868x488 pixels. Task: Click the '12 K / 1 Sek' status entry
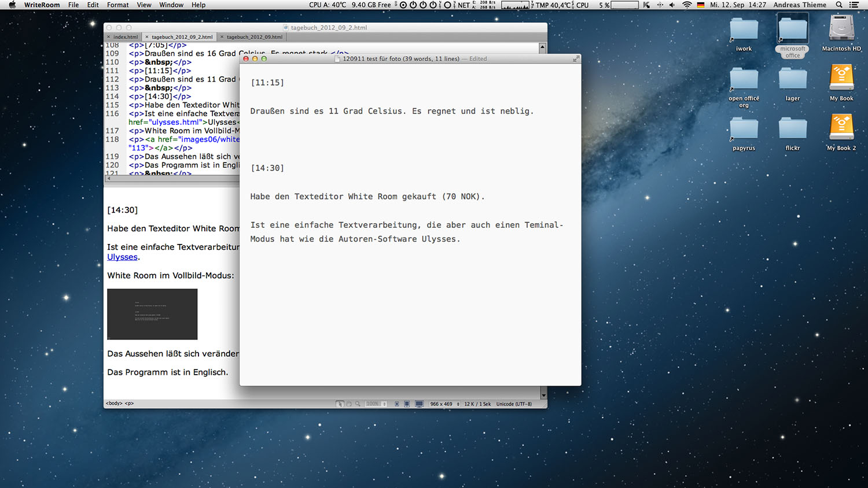point(477,404)
